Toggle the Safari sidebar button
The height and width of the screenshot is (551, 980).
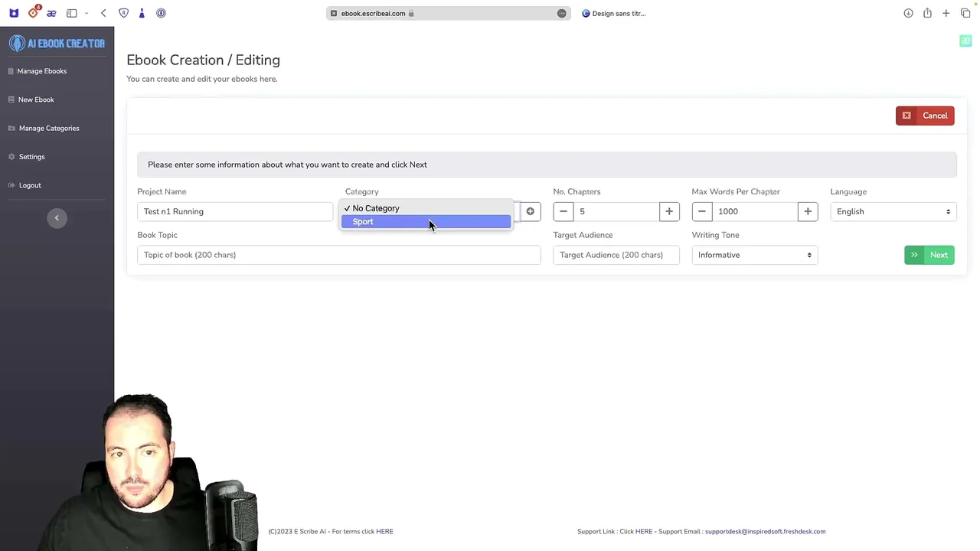click(x=72, y=13)
